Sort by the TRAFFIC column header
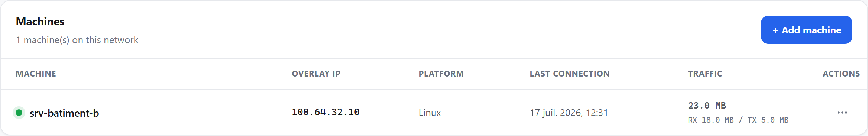This screenshot has height=136, width=868. pos(705,74)
